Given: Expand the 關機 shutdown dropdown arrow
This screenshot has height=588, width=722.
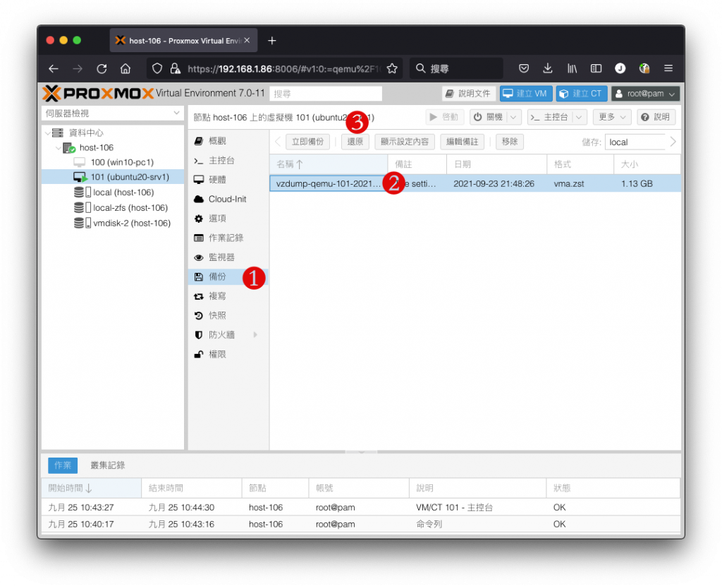Looking at the screenshot, I should click(x=513, y=117).
